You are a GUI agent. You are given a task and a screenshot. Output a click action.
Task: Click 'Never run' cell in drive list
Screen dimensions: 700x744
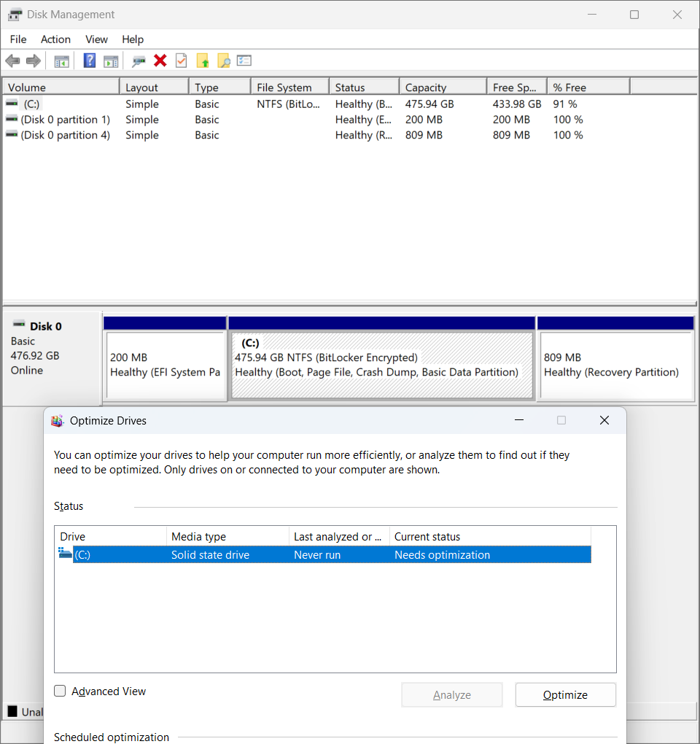[317, 554]
